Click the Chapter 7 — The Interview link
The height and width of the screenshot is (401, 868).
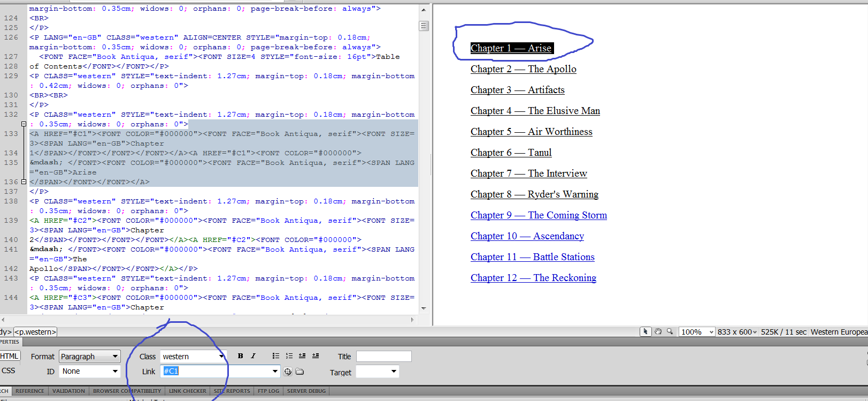[529, 173]
